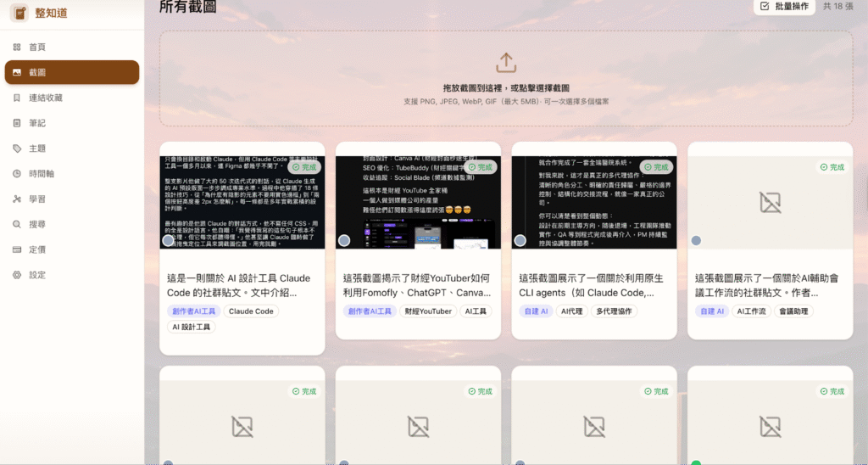Toggle selection circle on Claude Code card
The height and width of the screenshot is (465, 868).
point(169,240)
